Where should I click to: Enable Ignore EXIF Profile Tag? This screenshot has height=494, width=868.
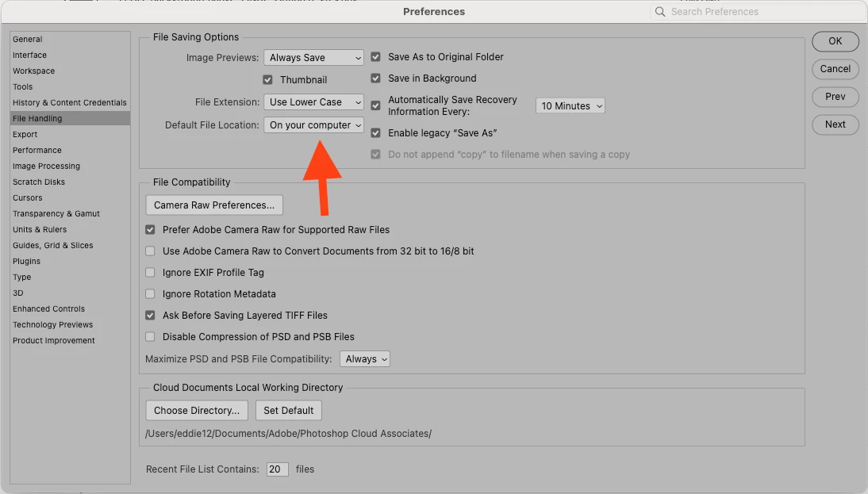150,273
